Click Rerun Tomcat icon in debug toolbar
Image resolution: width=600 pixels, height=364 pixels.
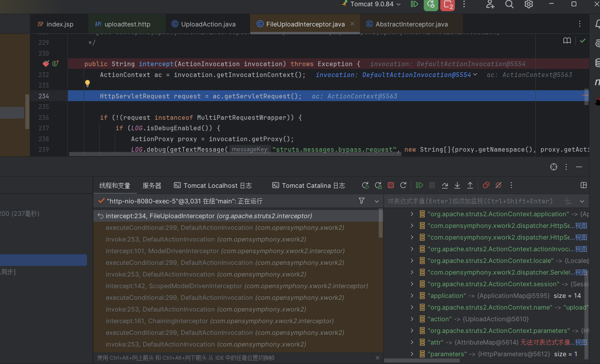click(x=365, y=185)
